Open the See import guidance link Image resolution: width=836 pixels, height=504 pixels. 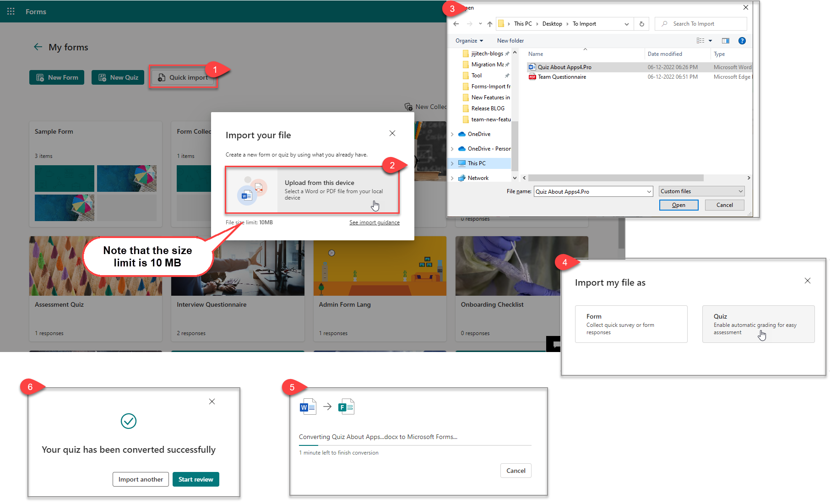pyautogui.click(x=374, y=222)
